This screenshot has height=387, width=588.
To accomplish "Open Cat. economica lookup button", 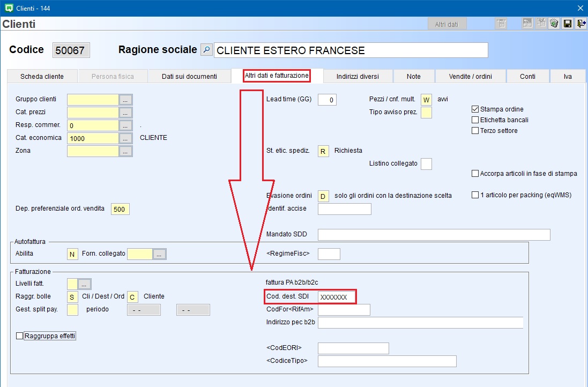I will (x=125, y=138).
